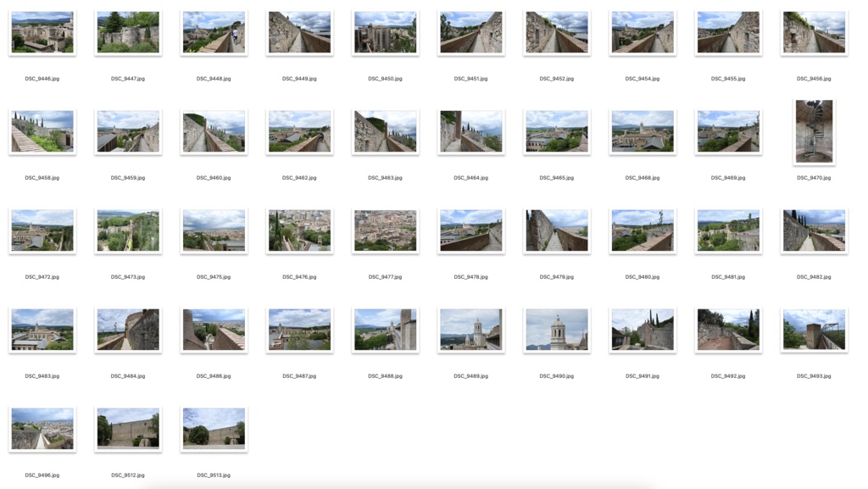Choose the DSC_9492.jpg thumbnail

click(x=728, y=330)
